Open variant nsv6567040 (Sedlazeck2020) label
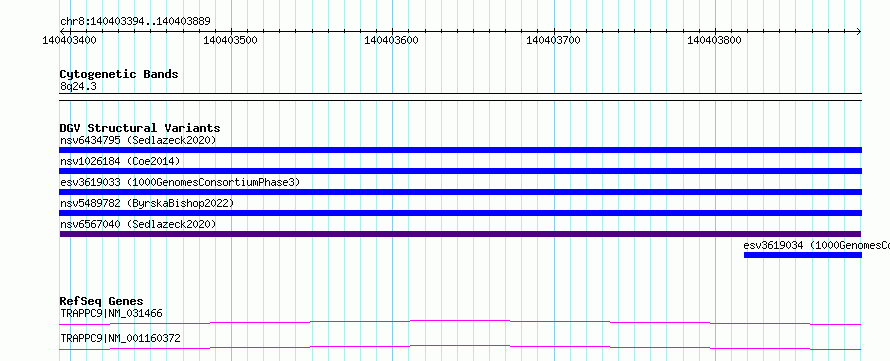Image resolution: width=890 pixels, height=361 pixels. tap(138, 224)
